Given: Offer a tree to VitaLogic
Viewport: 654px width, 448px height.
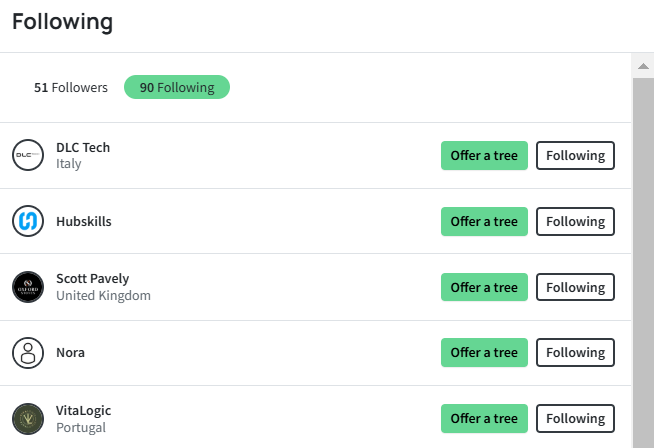Looking at the screenshot, I should click(484, 418).
